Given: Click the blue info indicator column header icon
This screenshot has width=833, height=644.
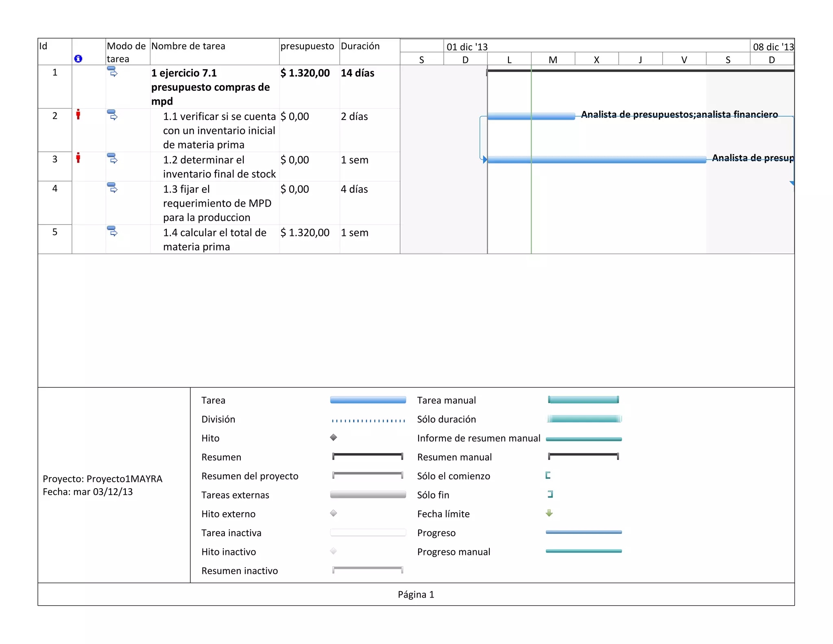Looking at the screenshot, I should 78,59.
